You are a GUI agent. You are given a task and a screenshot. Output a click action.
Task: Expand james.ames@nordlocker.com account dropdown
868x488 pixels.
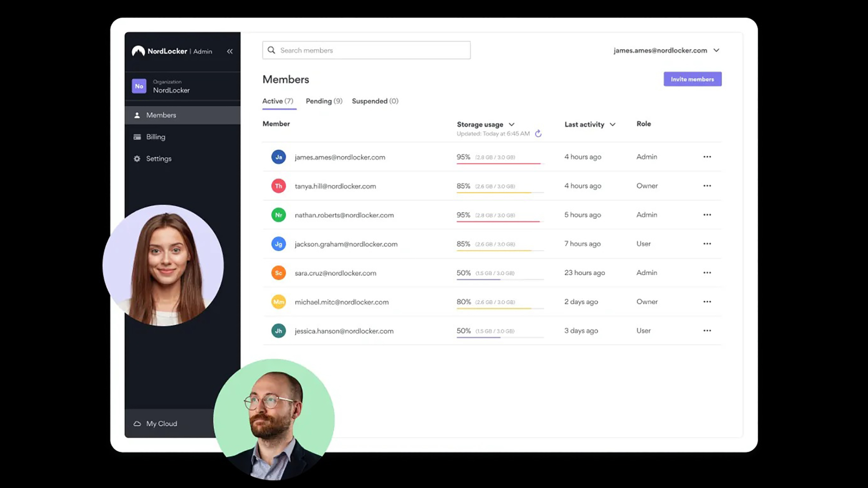tap(666, 51)
